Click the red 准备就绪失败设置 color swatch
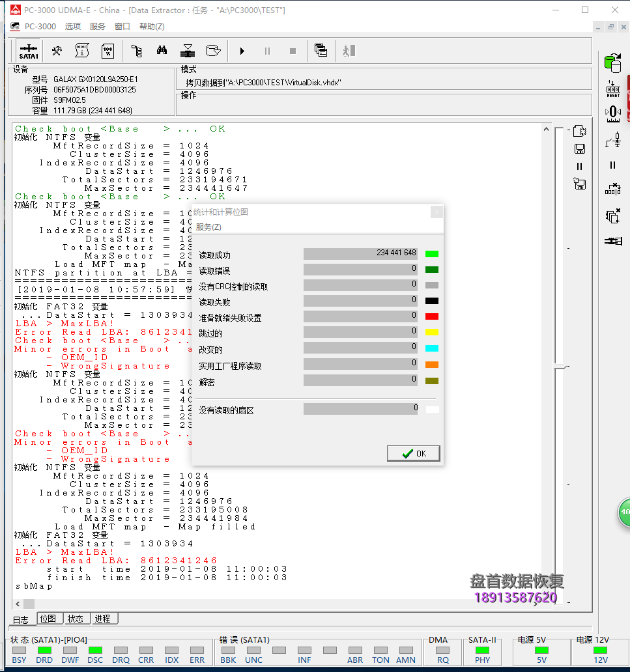The height and width of the screenshot is (672, 630). click(x=431, y=317)
